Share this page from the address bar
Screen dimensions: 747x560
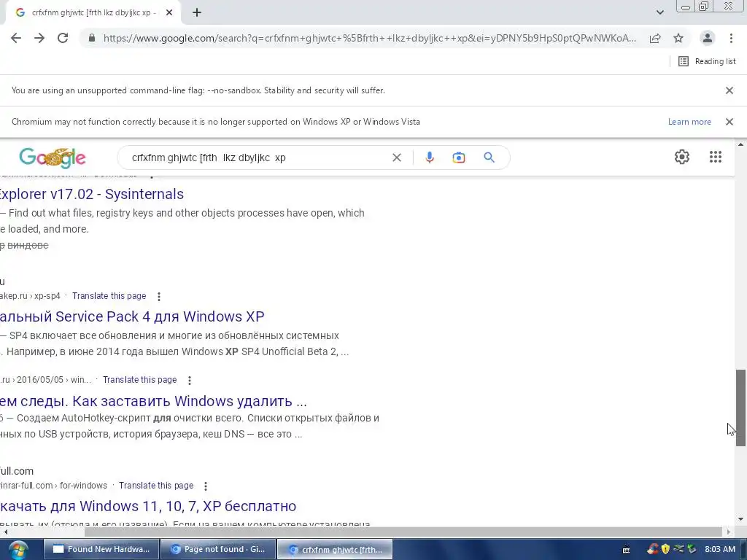pos(655,38)
